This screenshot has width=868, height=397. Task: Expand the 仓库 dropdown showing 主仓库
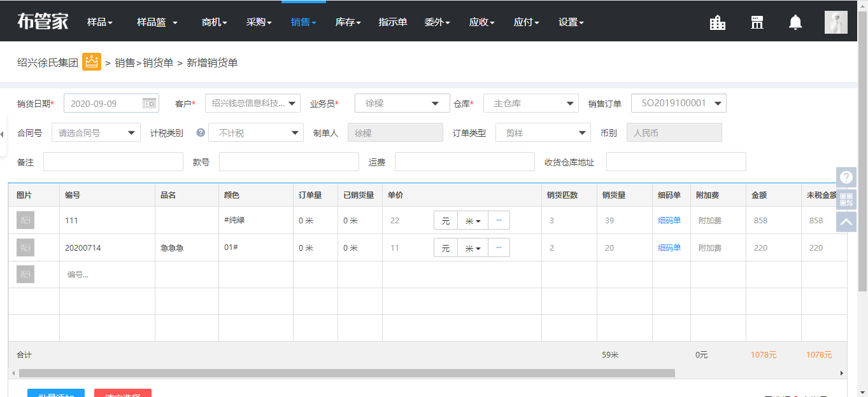[531, 103]
